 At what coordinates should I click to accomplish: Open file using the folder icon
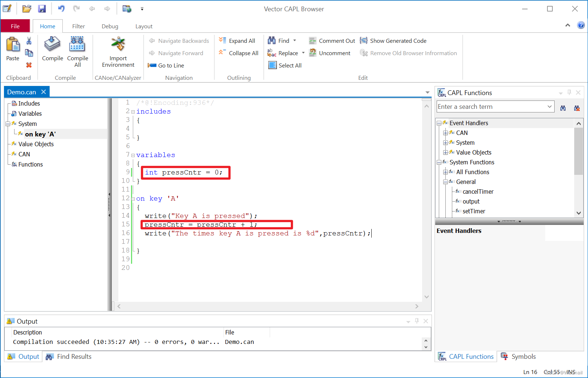click(26, 9)
